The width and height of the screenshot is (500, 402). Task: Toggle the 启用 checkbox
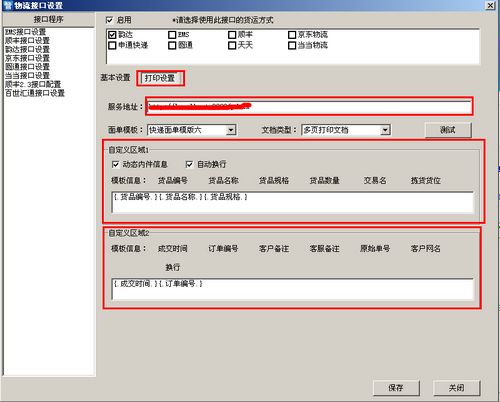(109, 20)
